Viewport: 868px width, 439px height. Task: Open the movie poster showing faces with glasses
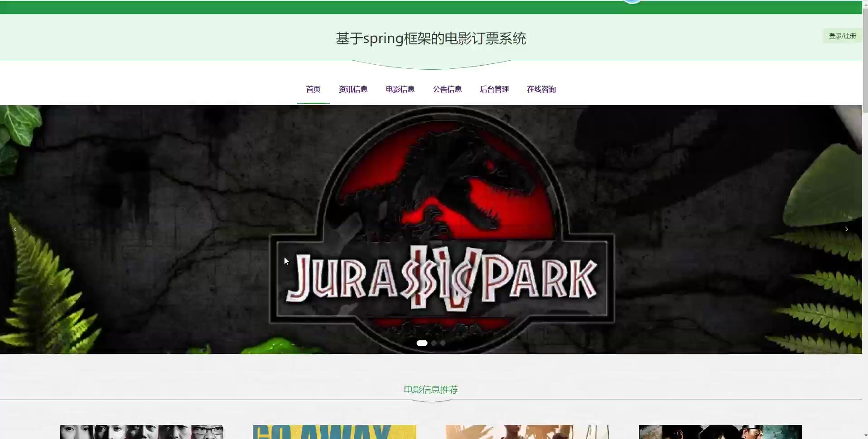pyautogui.click(x=142, y=432)
